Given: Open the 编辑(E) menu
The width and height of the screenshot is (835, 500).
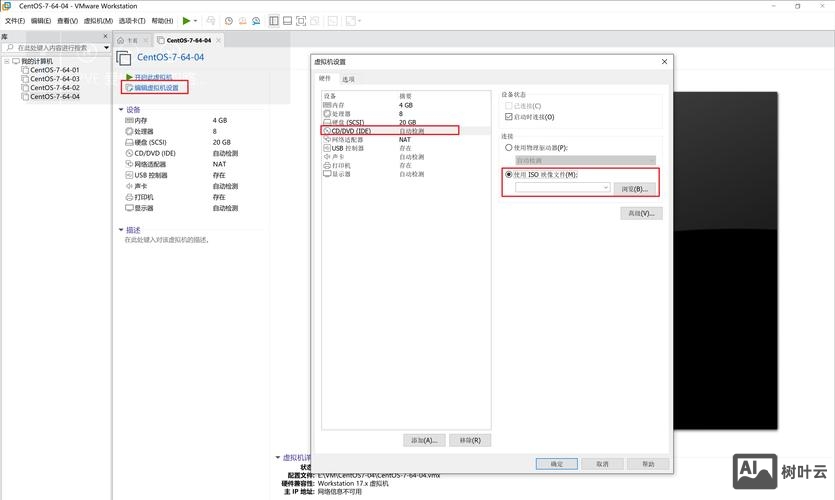Looking at the screenshot, I should pos(40,21).
